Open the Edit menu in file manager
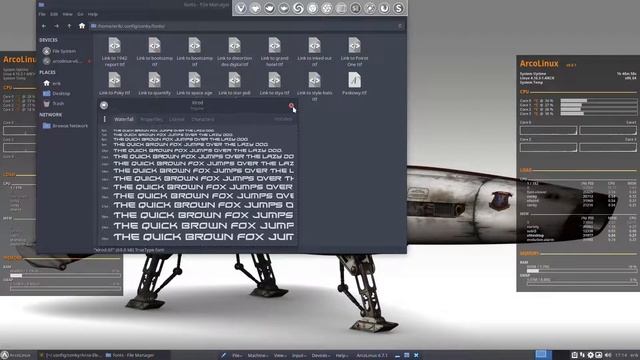Viewport: 640px width, 360px height. click(54, 14)
